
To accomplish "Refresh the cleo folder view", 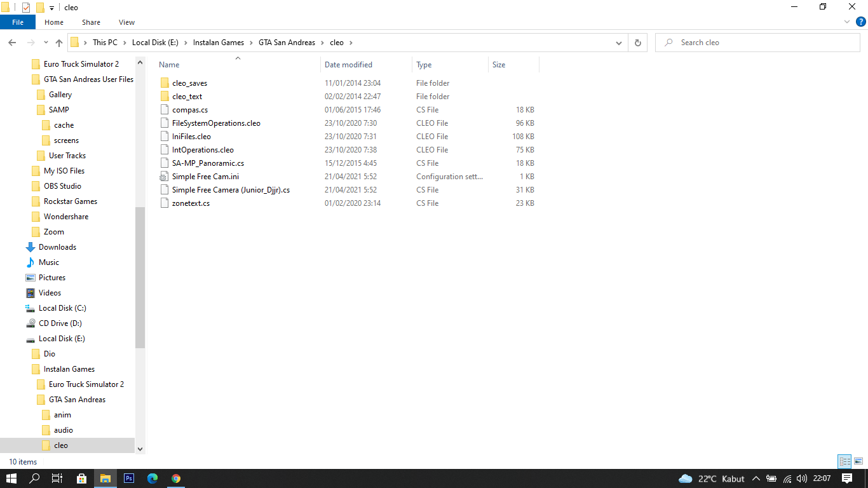I will 638,43.
